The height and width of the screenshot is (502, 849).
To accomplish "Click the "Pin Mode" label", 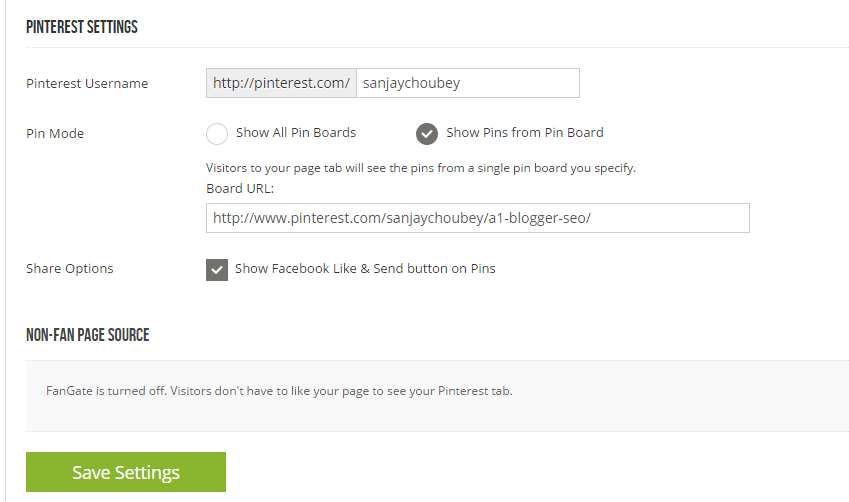I will 55,133.
